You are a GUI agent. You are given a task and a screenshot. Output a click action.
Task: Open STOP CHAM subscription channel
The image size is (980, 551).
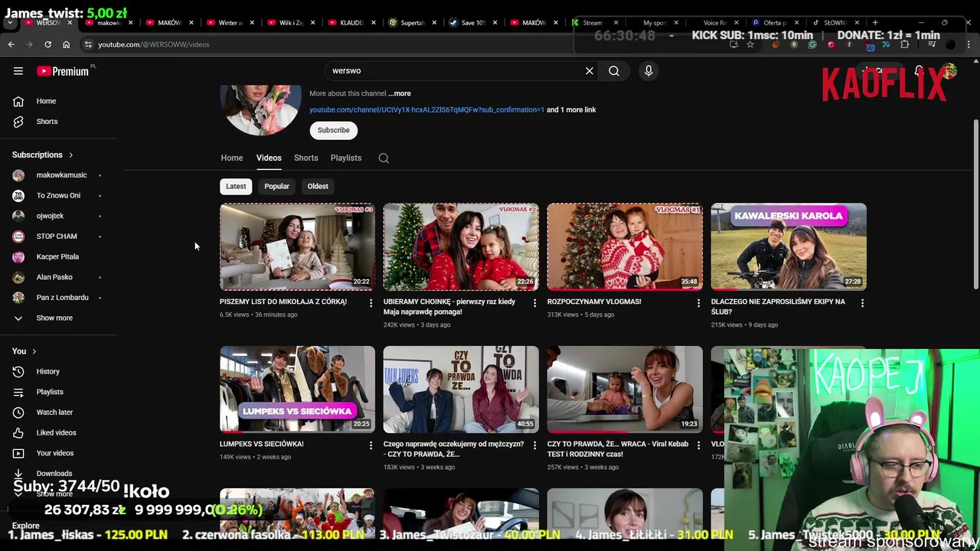[x=60, y=236]
